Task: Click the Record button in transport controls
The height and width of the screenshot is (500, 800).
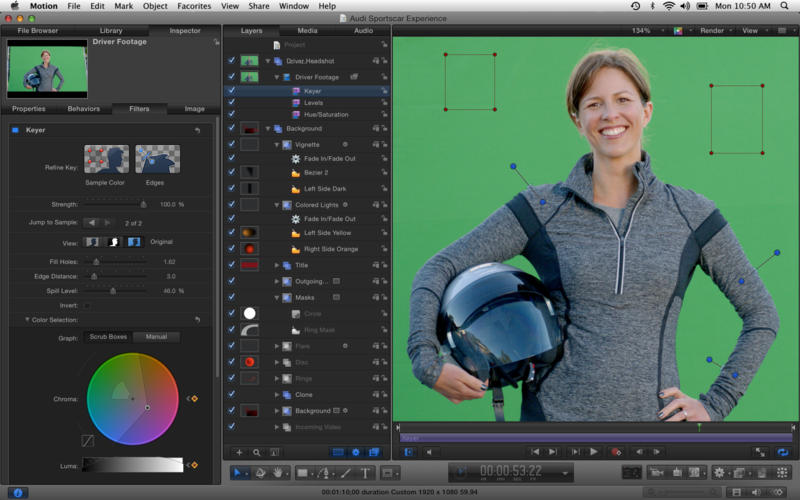Action: tap(616, 452)
